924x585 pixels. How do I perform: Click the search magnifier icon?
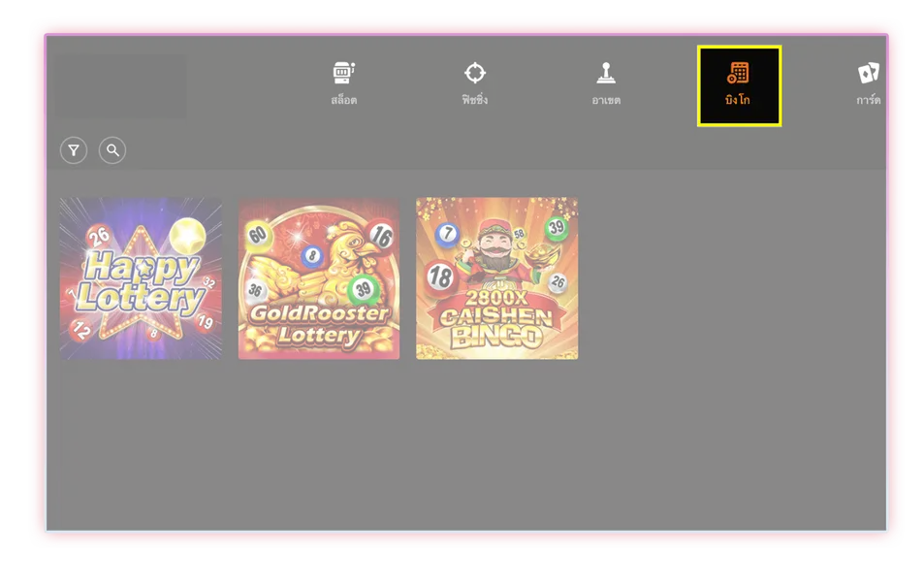pyautogui.click(x=112, y=150)
